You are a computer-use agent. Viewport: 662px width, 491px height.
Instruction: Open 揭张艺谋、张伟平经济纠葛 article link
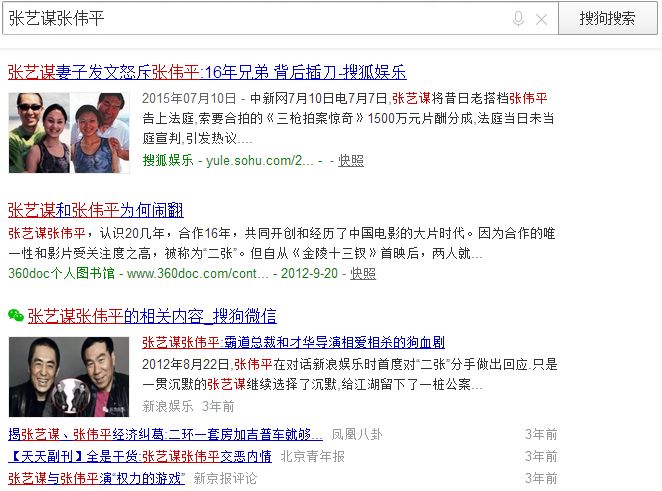pyautogui.click(x=165, y=434)
